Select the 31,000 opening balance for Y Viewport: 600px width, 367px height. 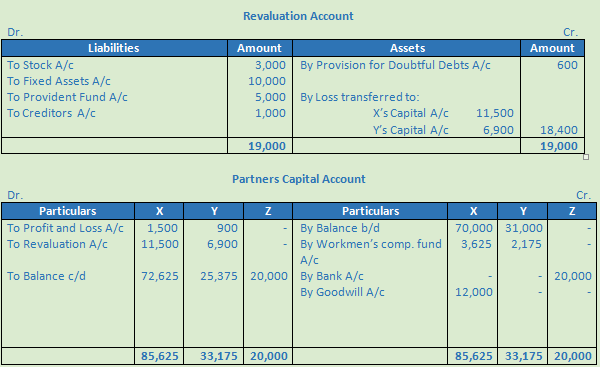pyautogui.click(x=524, y=228)
